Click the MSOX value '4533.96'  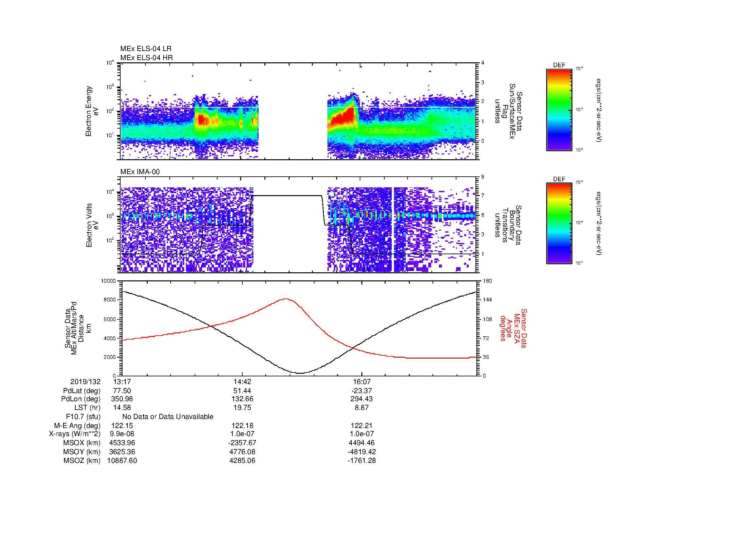(122, 443)
